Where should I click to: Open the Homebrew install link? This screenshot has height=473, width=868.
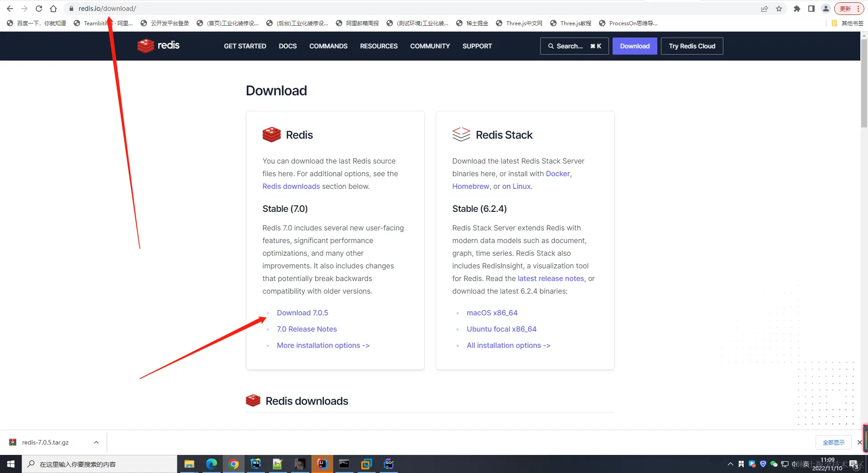coord(471,186)
